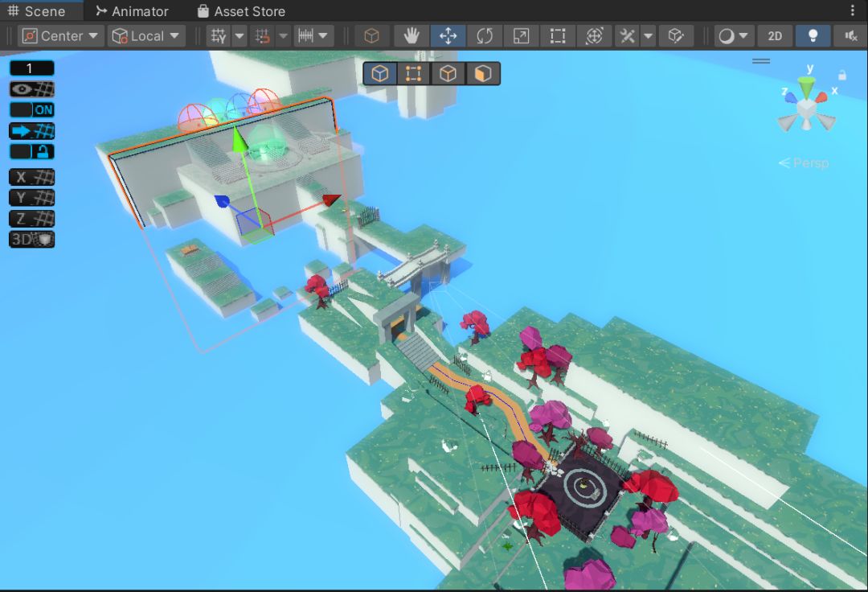Switch ProBuilder to Vertex selection mode
This screenshot has height=592, width=868.
[414, 74]
